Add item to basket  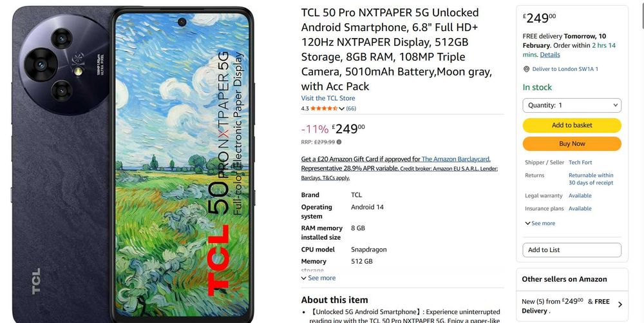572,125
